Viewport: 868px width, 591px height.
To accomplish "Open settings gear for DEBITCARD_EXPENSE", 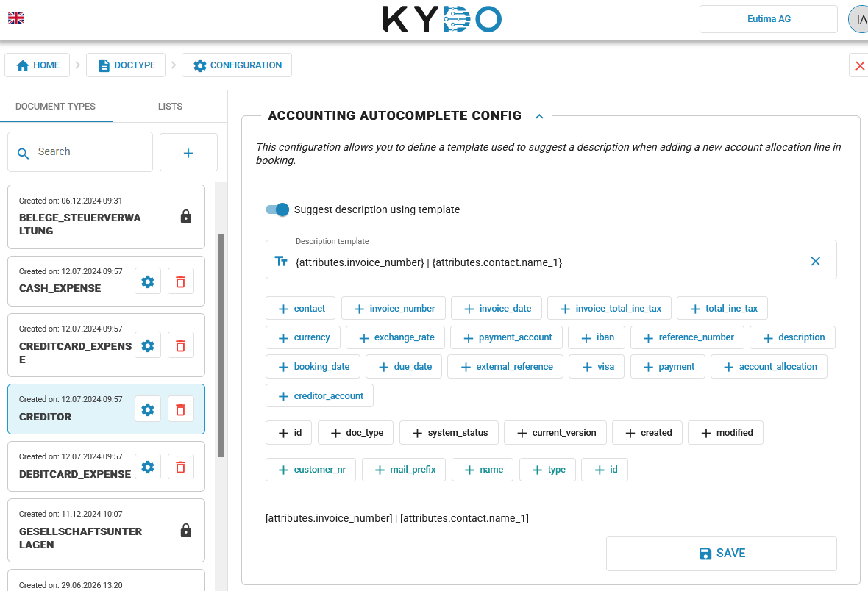I will (148, 467).
